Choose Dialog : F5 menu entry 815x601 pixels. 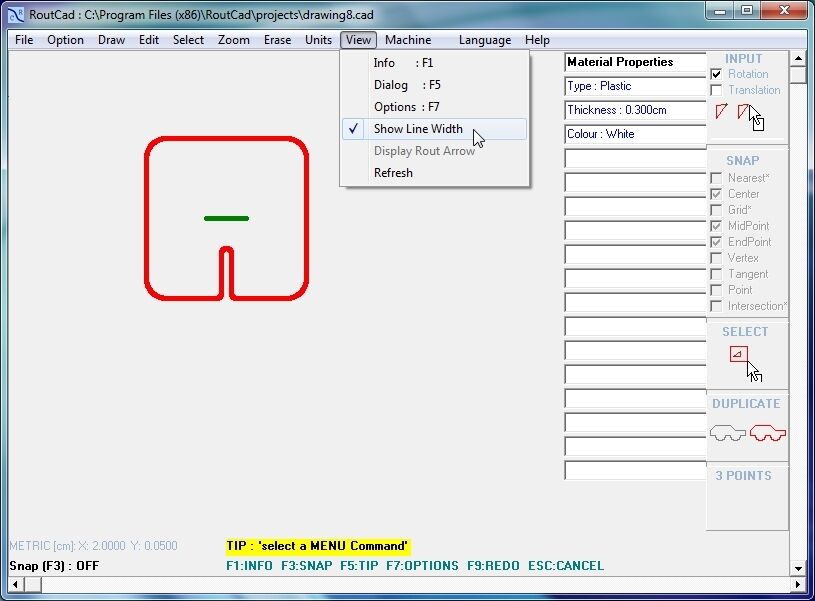(435, 85)
